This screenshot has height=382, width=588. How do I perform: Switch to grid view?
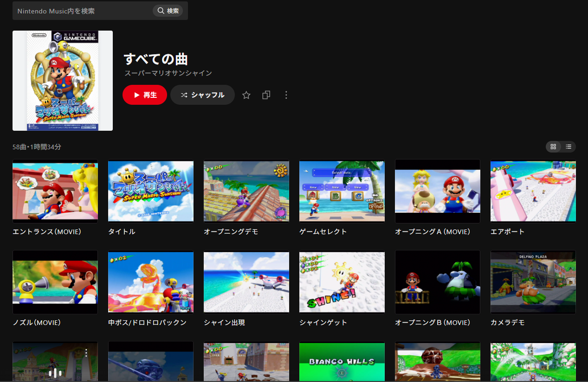[553, 146]
